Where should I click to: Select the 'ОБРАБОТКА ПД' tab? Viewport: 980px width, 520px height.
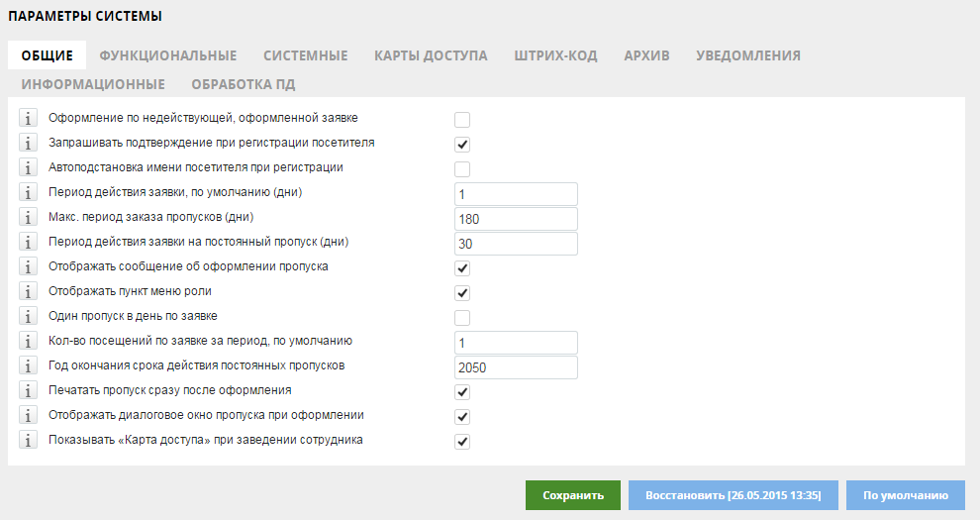[x=244, y=84]
